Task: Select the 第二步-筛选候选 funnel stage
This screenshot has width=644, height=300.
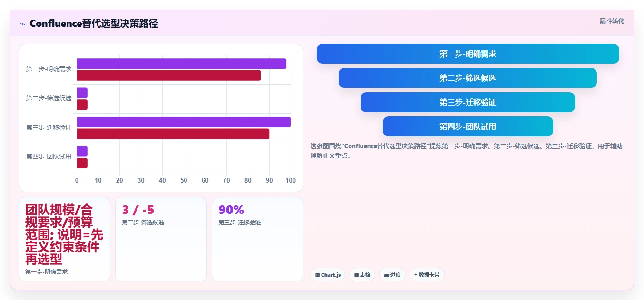Action: tap(468, 78)
